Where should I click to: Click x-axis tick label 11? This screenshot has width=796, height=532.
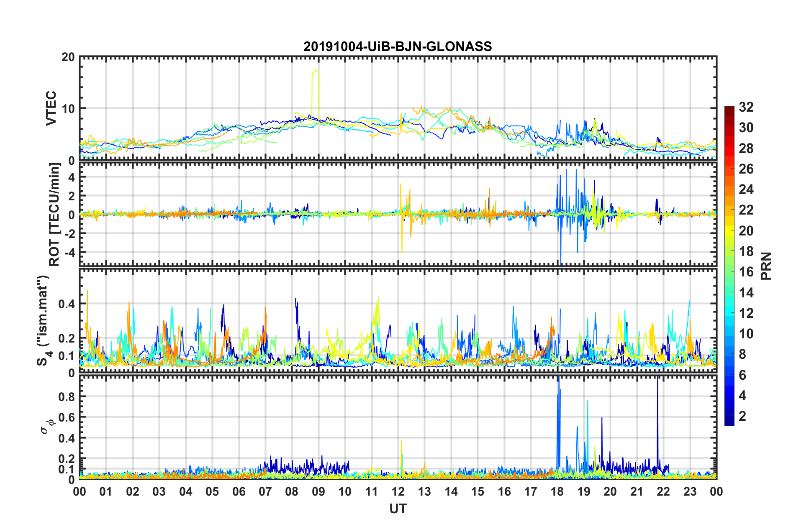point(372,491)
